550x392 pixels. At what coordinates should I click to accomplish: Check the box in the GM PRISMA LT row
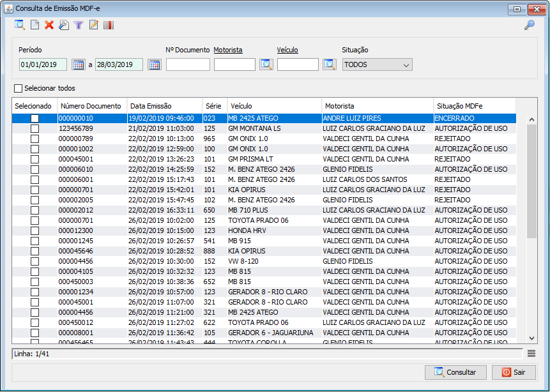34,159
